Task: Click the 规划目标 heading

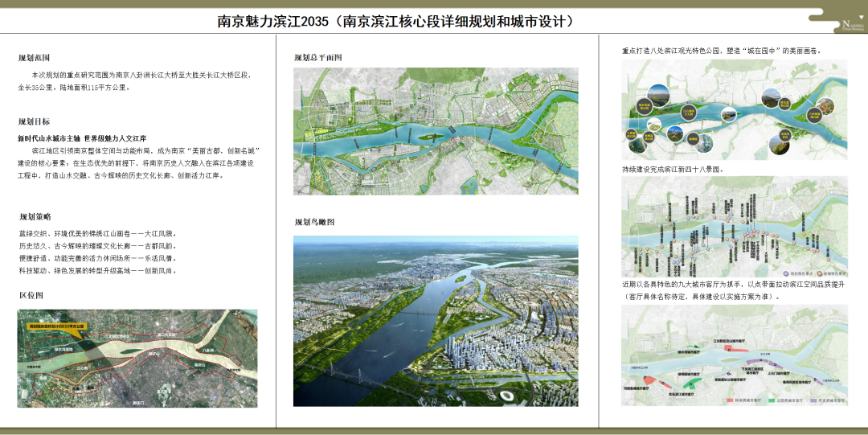Action: [35, 121]
